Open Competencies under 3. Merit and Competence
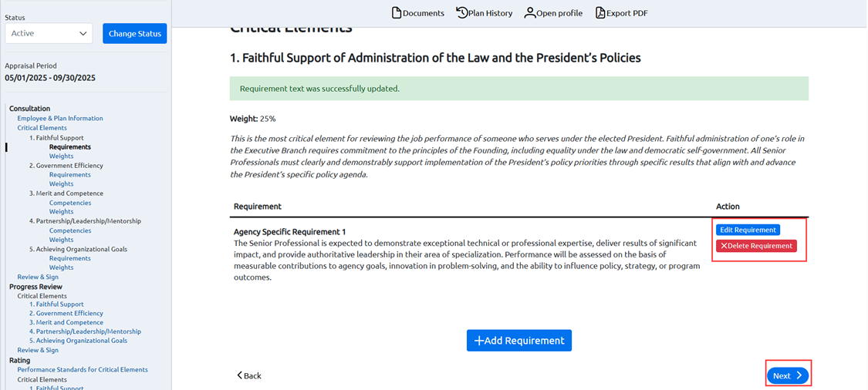The height and width of the screenshot is (390, 868). point(70,203)
